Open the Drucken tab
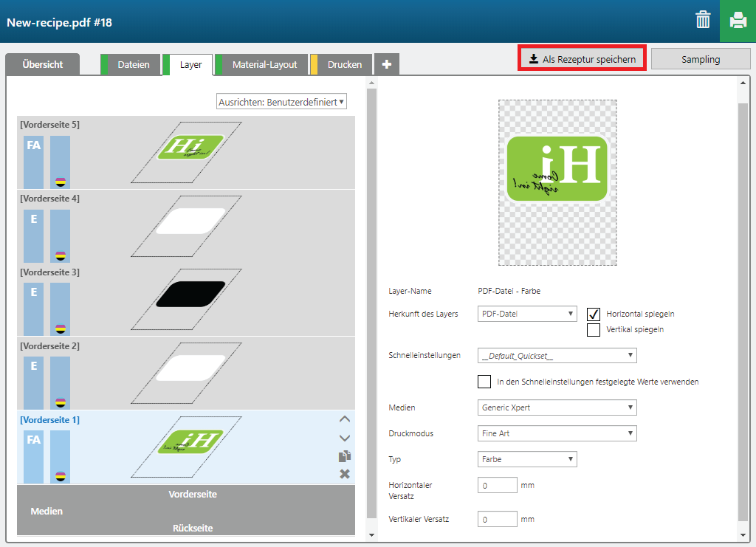Viewport: 756px width, 547px height. pos(344,65)
